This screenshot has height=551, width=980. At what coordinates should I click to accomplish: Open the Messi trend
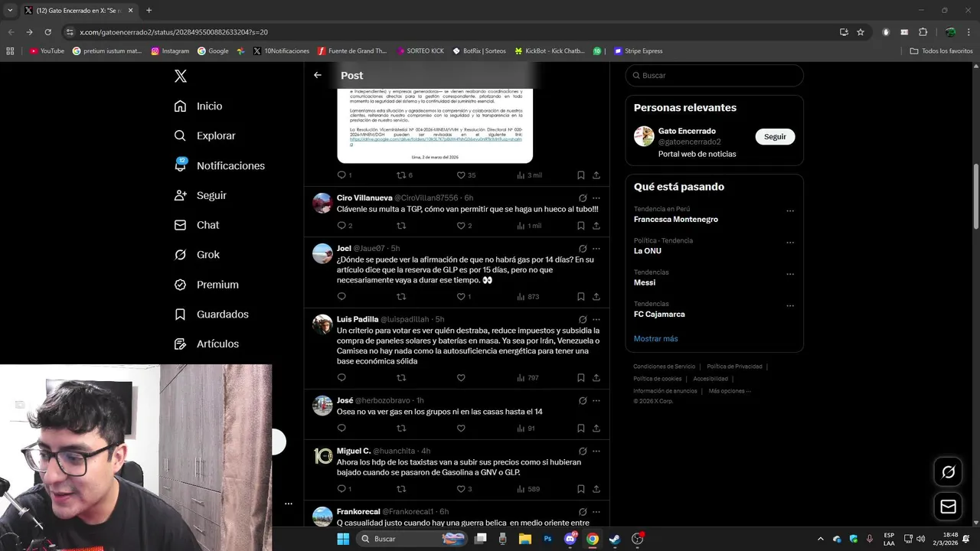(x=645, y=282)
